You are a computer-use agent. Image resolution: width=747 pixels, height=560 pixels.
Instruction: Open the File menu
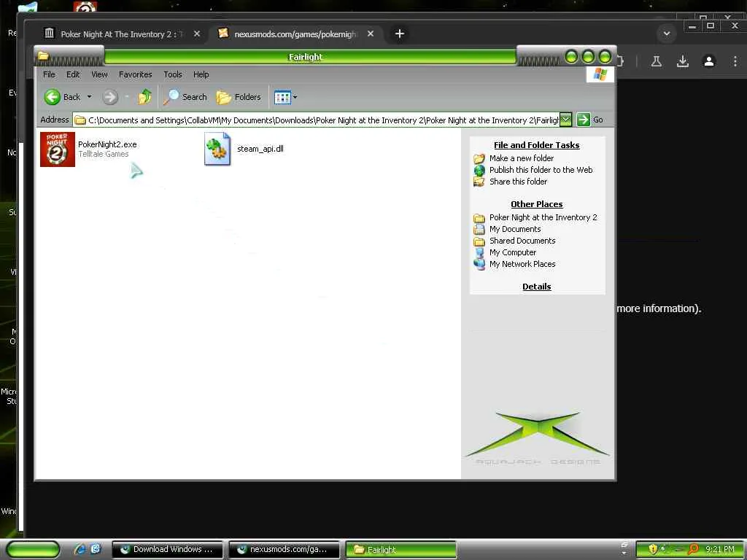[x=49, y=74]
